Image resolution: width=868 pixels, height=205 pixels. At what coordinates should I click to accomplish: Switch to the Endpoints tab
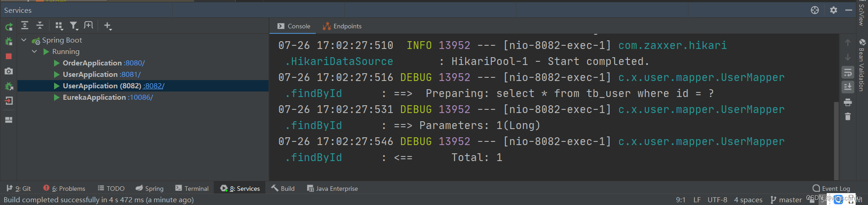coord(342,26)
